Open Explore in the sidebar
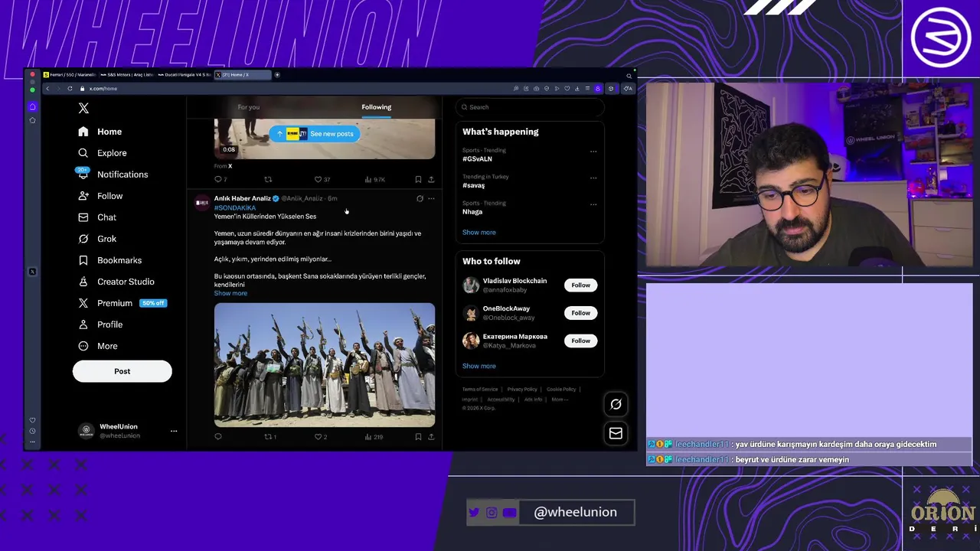This screenshot has width=980, height=551. coord(103,153)
